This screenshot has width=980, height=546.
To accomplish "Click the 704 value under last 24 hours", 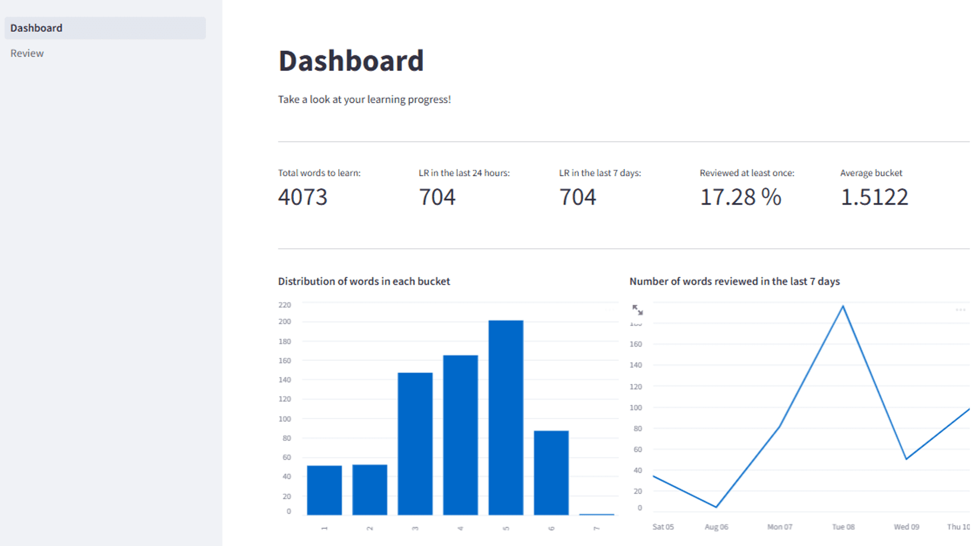I will pos(437,197).
